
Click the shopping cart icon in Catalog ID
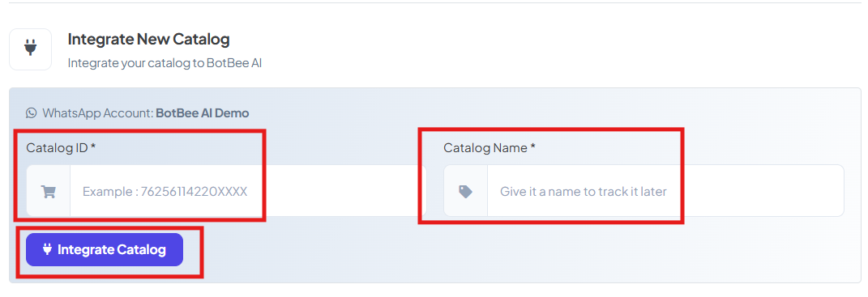pyautogui.click(x=48, y=191)
